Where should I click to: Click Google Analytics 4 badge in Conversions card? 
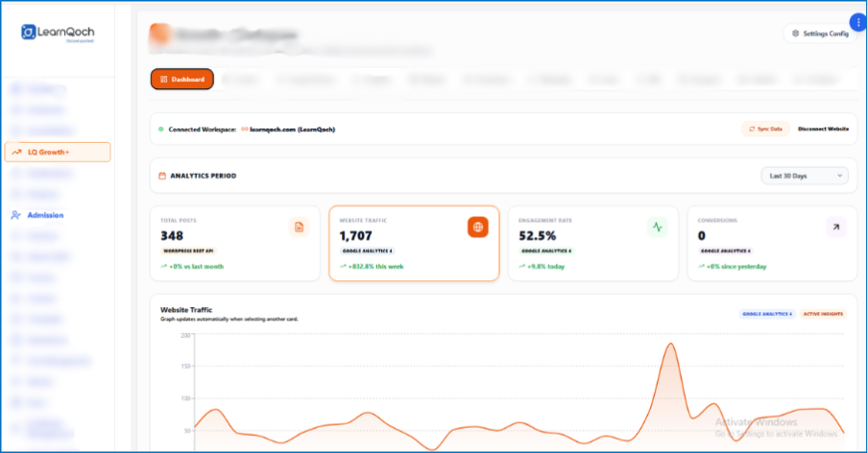click(726, 251)
